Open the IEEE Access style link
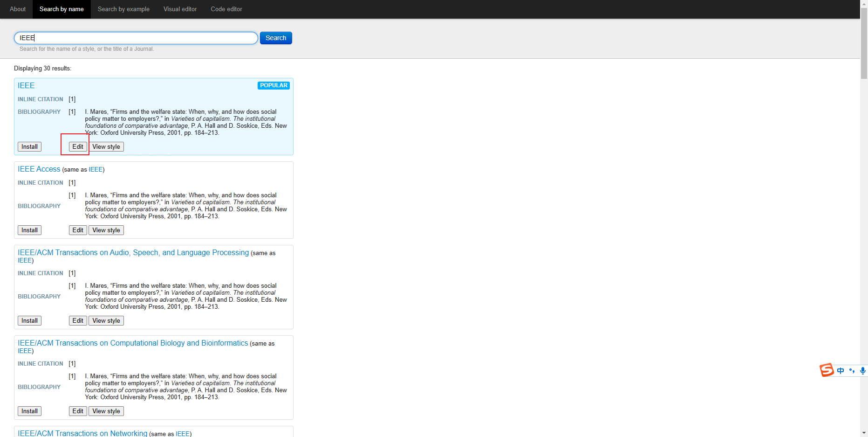The width and height of the screenshot is (868, 437). pyautogui.click(x=39, y=169)
